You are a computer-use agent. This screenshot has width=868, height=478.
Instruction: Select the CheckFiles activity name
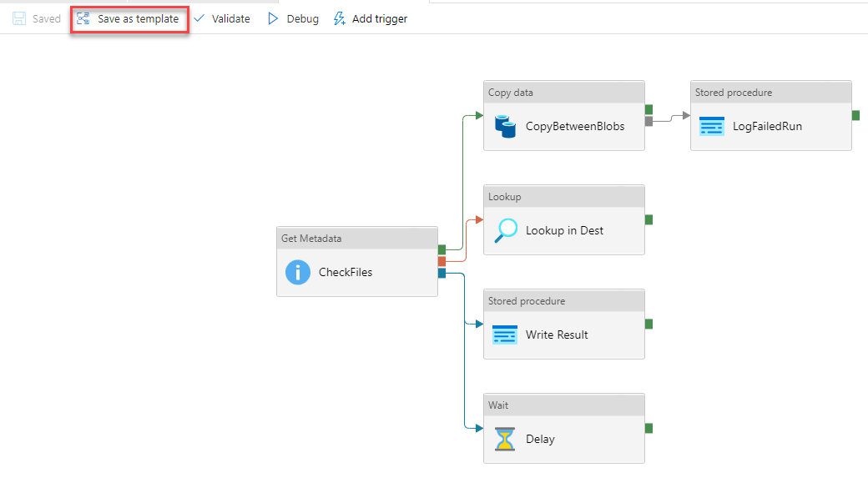click(x=346, y=272)
